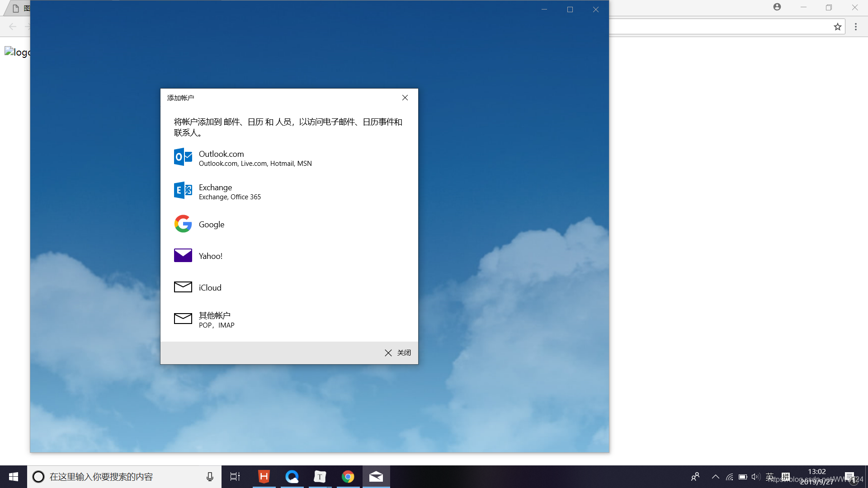Maximize the Mail app window
868x488 pixels.
tap(570, 9)
